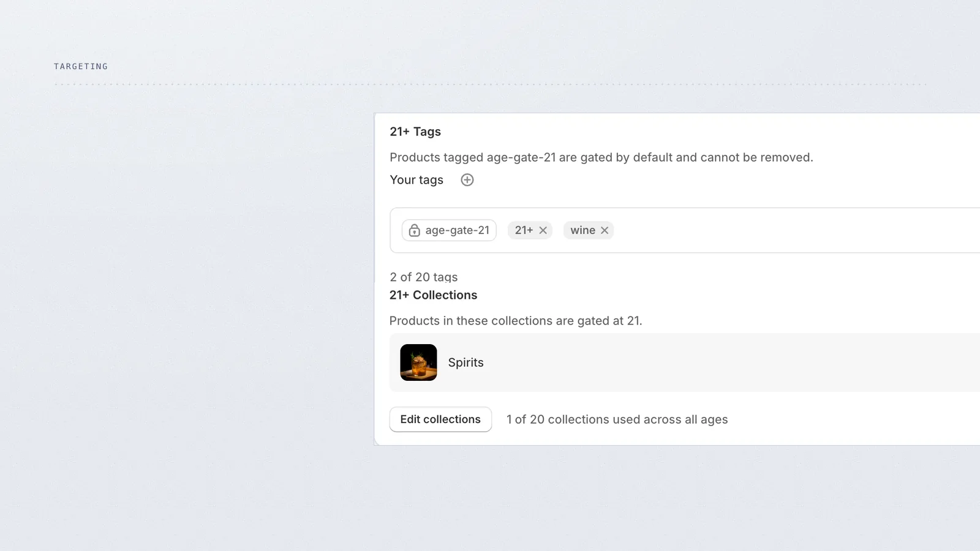Click 'Products tagged age-gate-21 are gated' description
This screenshot has height=551, width=980.
tap(601, 157)
